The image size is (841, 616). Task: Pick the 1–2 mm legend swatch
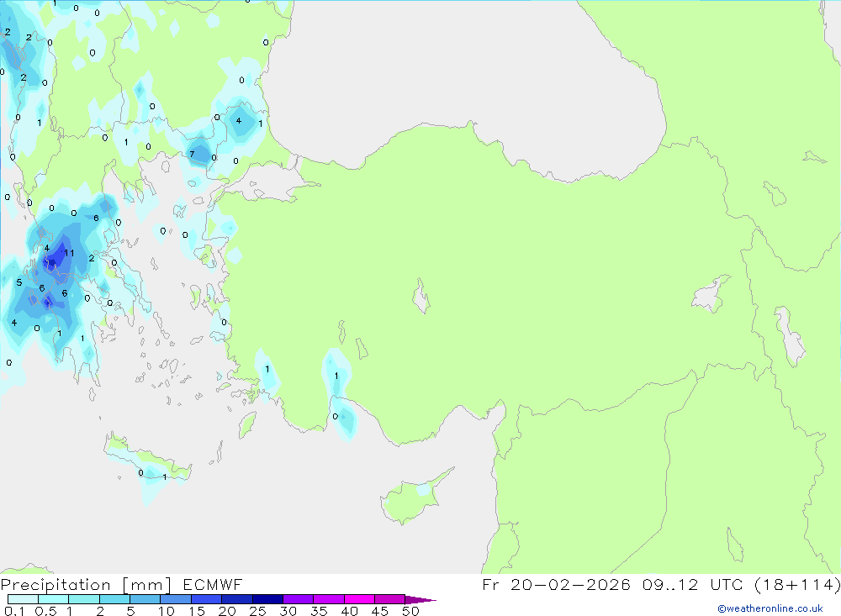click(83, 599)
